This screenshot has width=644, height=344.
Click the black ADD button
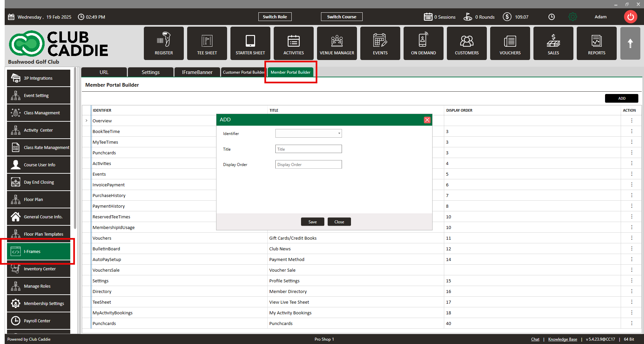tap(622, 98)
